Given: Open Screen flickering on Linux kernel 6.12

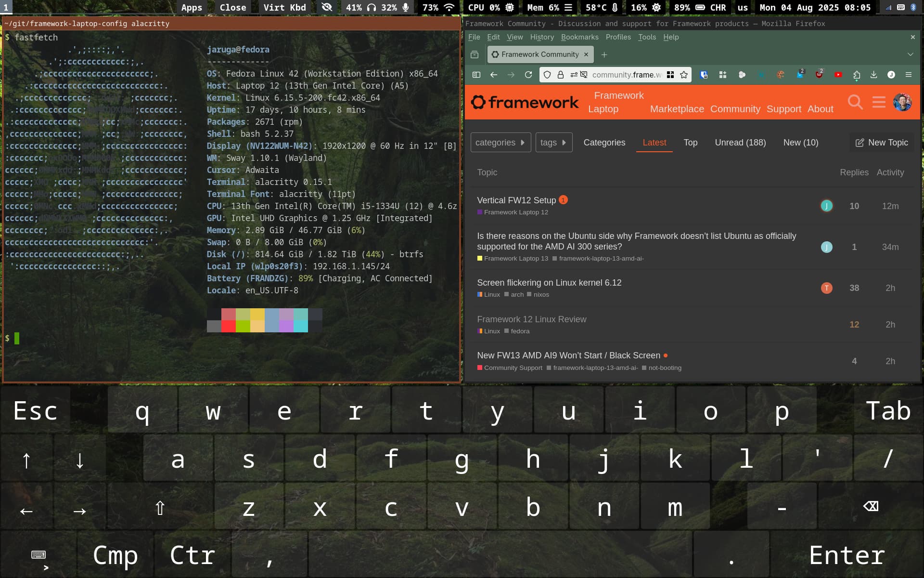Looking at the screenshot, I should pyautogui.click(x=549, y=283).
